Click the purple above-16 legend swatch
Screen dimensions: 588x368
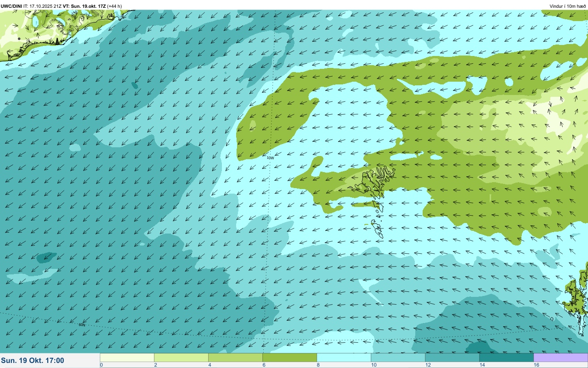(x=561, y=357)
